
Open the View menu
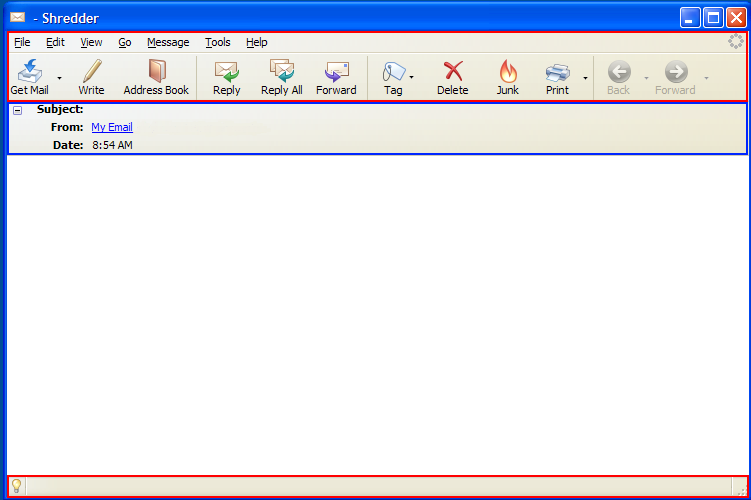[91, 42]
